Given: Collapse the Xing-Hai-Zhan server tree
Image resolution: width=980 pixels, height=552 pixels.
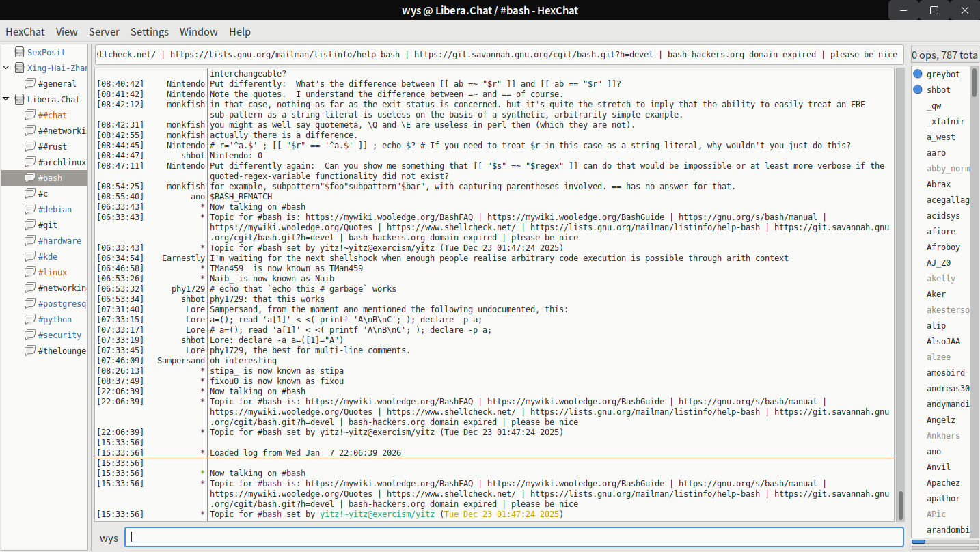Looking at the screenshot, I should pos(6,68).
